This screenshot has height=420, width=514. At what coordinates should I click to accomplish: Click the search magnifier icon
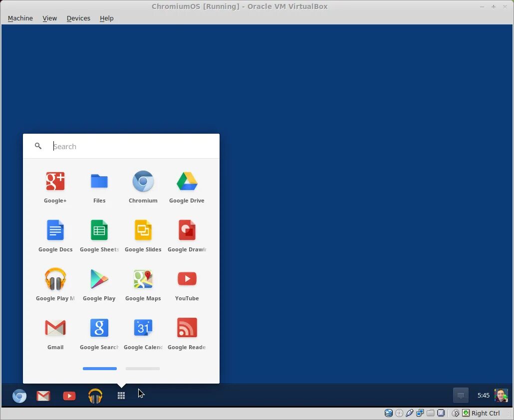(x=38, y=146)
